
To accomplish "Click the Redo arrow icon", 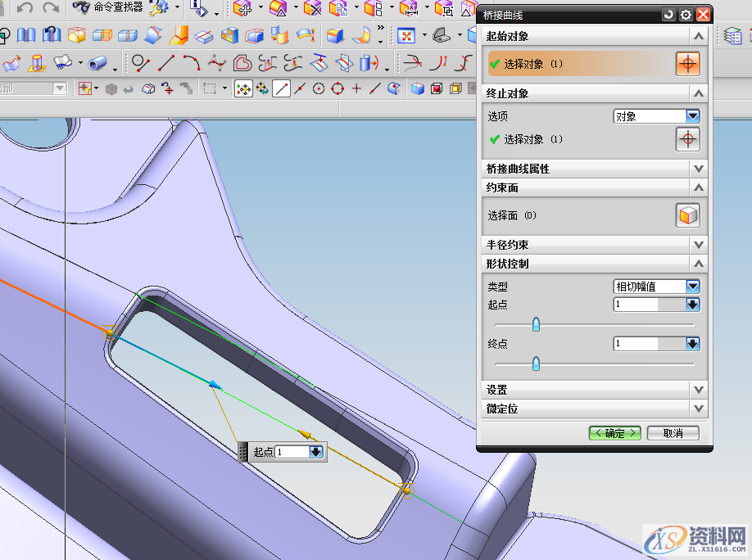I will point(51,8).
